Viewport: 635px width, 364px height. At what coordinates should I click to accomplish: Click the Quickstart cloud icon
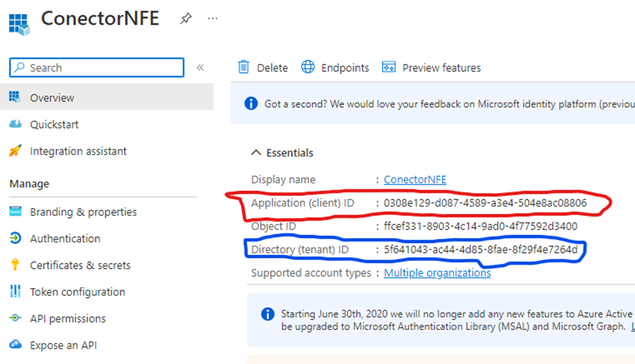[15, 124]
